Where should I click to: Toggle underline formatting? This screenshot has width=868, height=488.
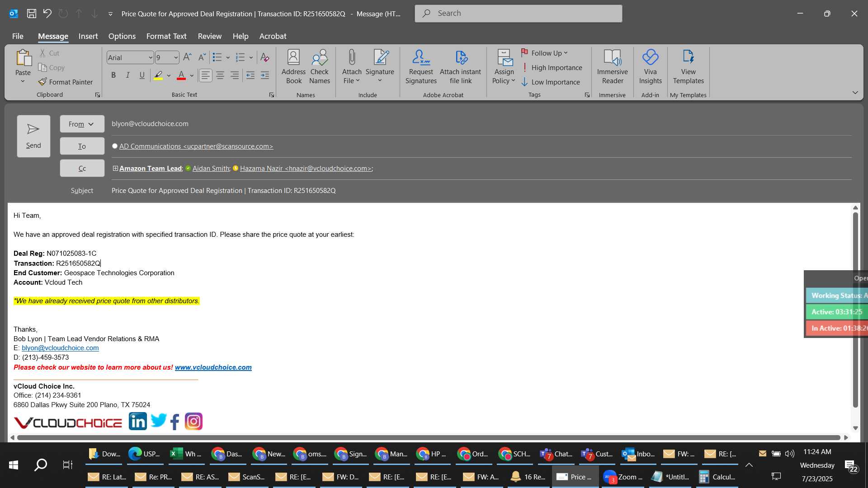(x=142, y=75)
